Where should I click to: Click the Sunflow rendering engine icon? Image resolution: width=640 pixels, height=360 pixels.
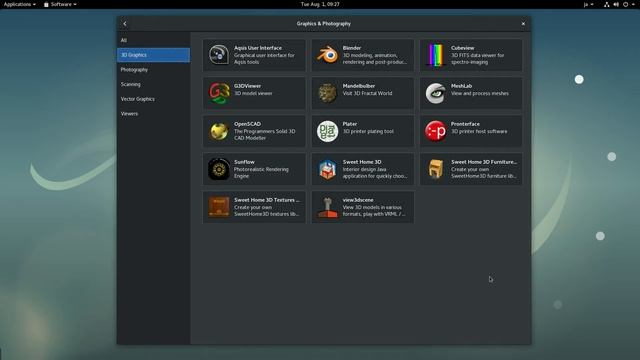pos(219,169)
